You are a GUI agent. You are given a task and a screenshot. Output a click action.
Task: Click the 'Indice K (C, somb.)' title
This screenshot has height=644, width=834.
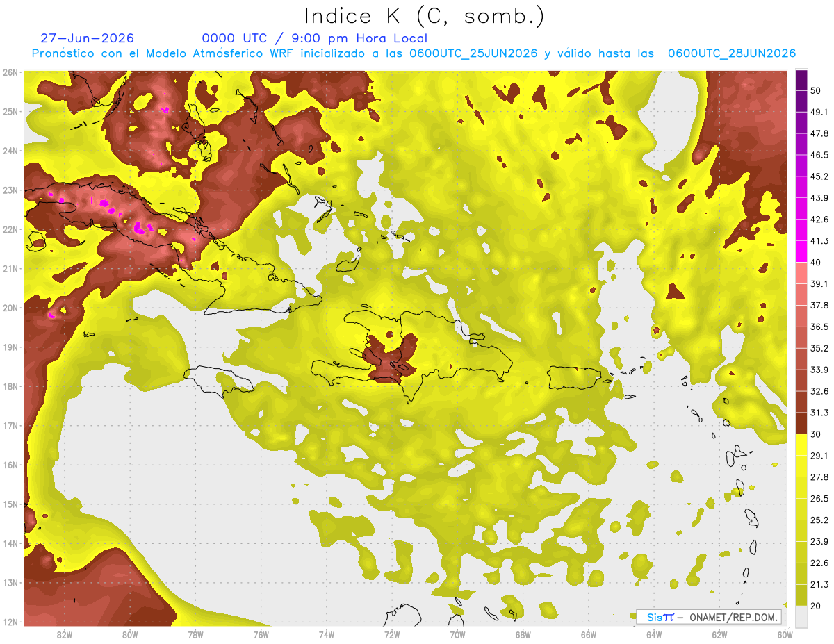425,16
